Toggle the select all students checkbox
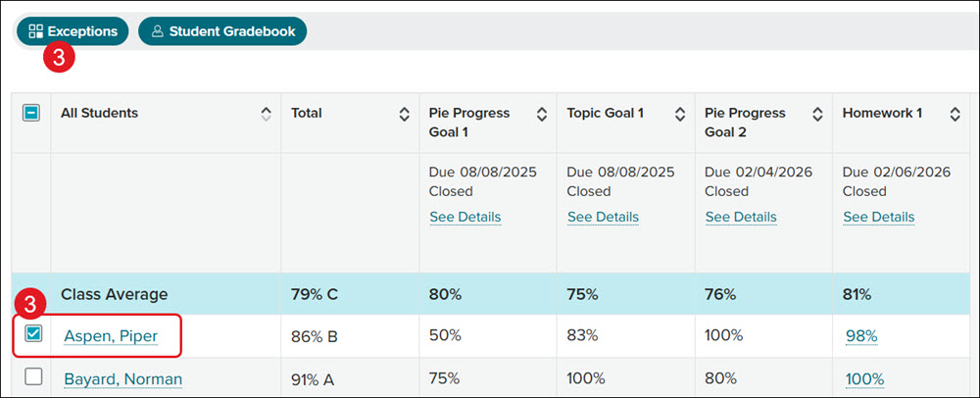The image size is (980, 398). tap(31, 113)
